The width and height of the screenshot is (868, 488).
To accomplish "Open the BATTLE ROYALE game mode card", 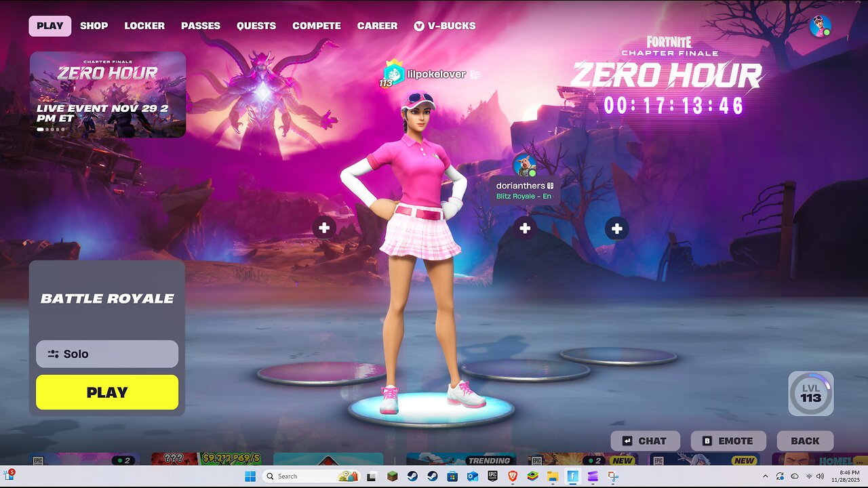I will (107, 298).
